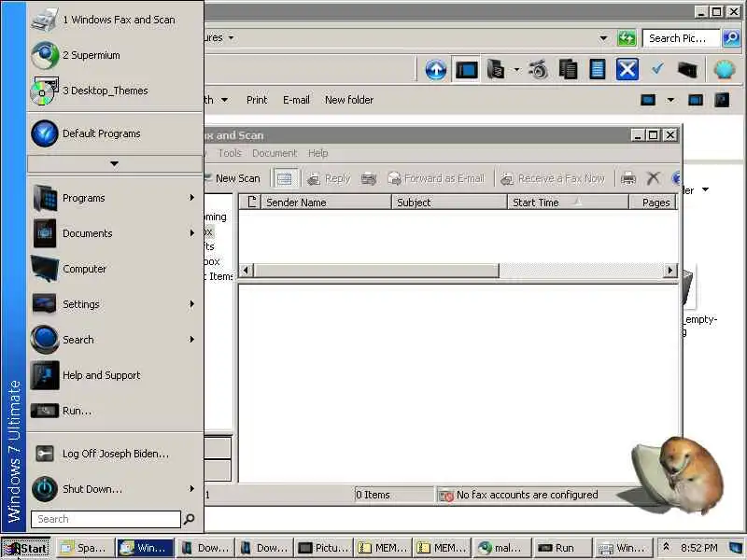Click the spiral undo icon in Explorer toolbar
This screenshot has height=560, width=747.
[539, 70]
